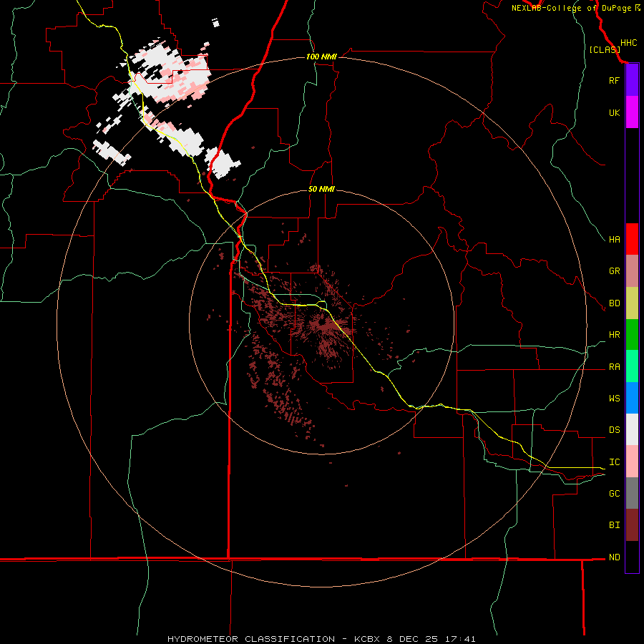Click the GR legend label
Screen dimensions: 644x644
614,271
